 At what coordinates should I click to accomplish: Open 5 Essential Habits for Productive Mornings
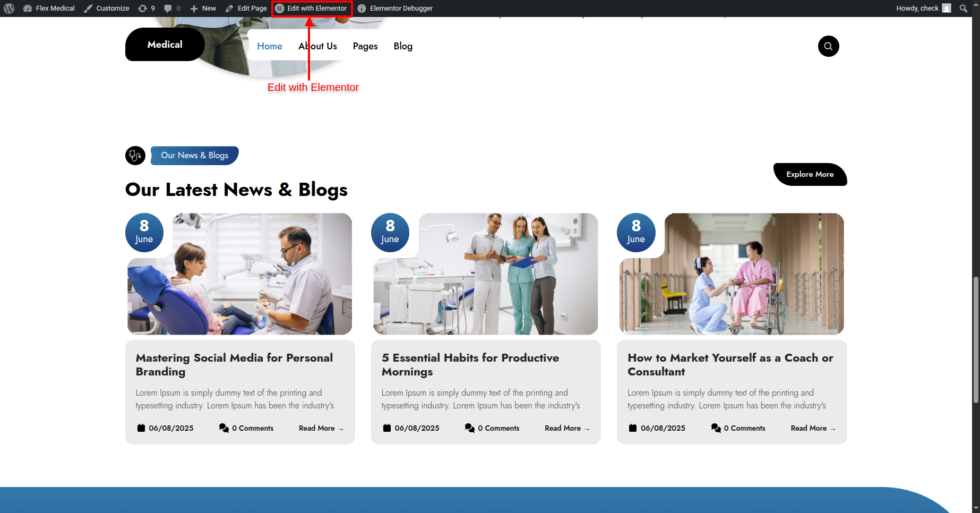click(470, 365)
